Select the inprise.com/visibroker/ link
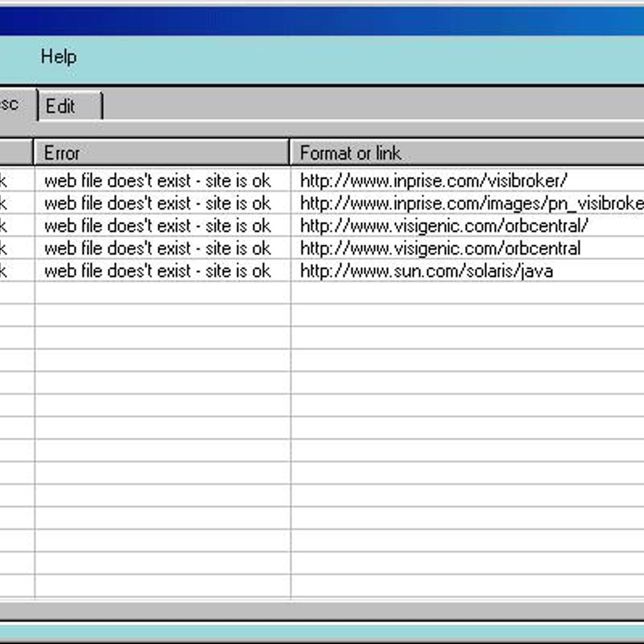The height and width of the screenshot is (644, 644). (x=433, y=181)
